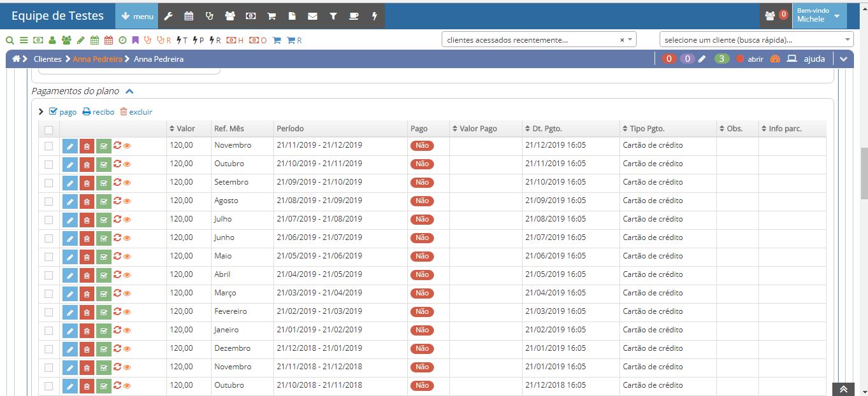Click the wrench icon in top bar
Viewport: 868px width, 396px height.
click(168, 16)
